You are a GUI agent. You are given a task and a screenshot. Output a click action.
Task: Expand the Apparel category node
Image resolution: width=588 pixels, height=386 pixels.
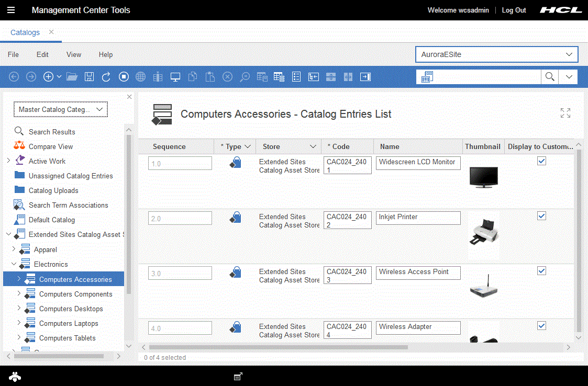pyautogui.click(x=14, y=249)
